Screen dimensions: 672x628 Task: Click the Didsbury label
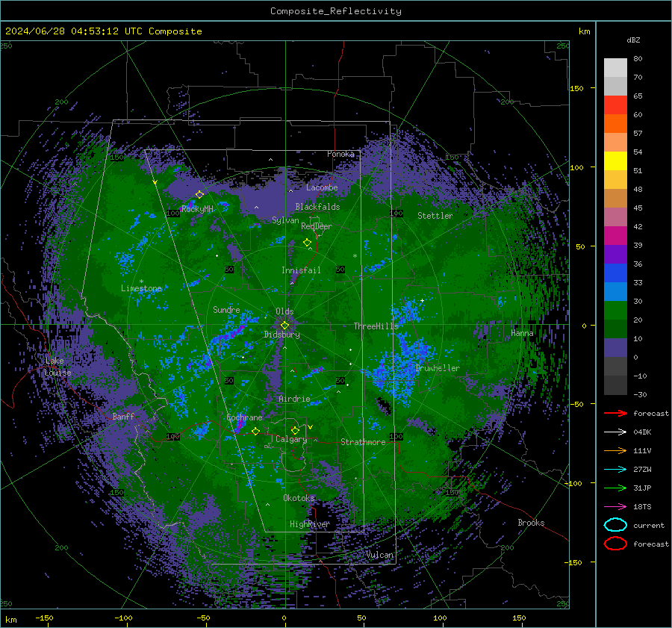point(282,335)
